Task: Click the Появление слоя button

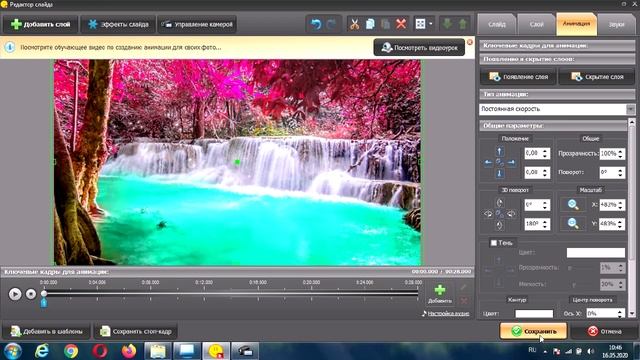Action: [518, 77]
